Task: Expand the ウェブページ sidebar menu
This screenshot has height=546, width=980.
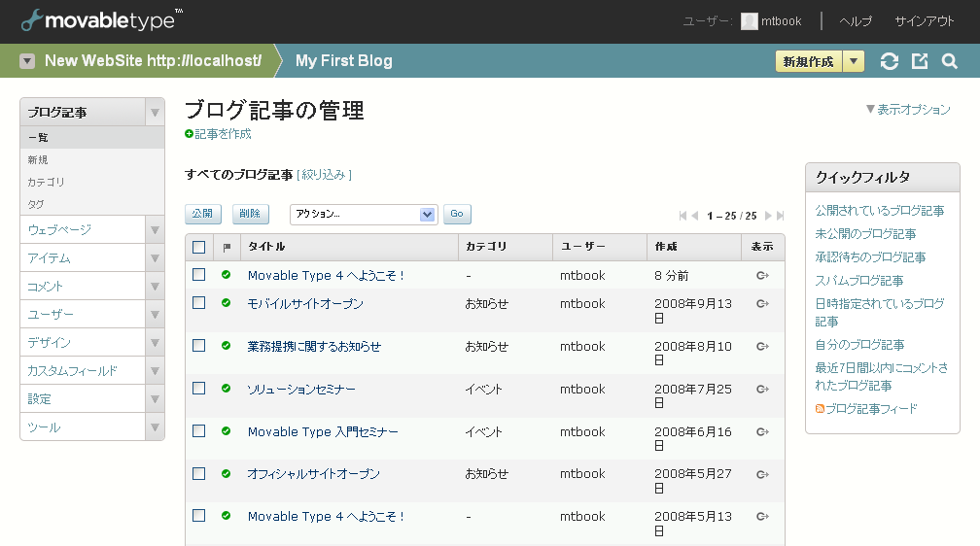Action: [155, 230]
